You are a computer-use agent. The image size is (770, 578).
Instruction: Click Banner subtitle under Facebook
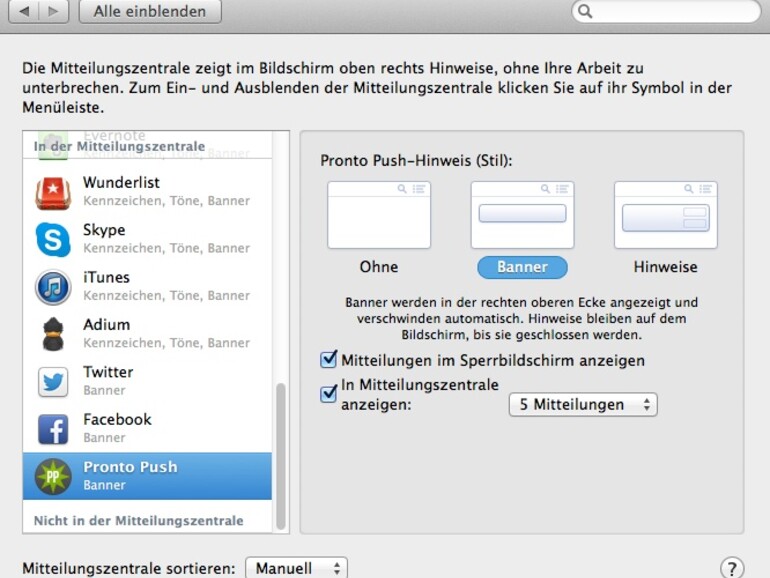click(x=104, y=438)
